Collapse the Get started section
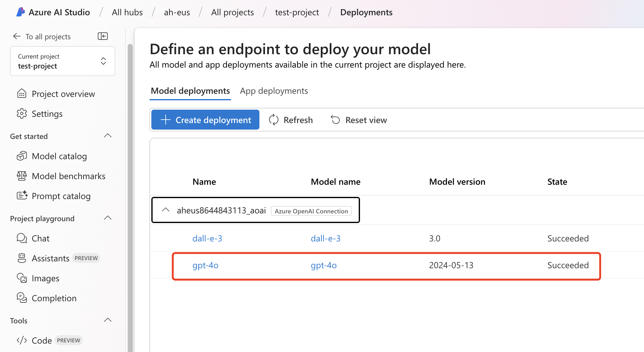Screen dimensions: 644x352 (108, 136)
